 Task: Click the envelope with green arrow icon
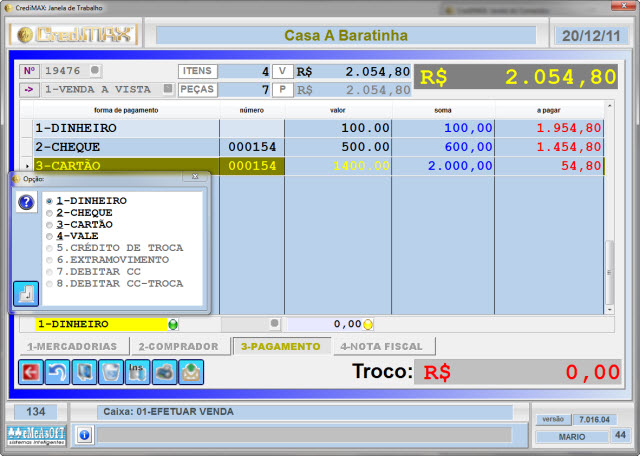point(191,372)
